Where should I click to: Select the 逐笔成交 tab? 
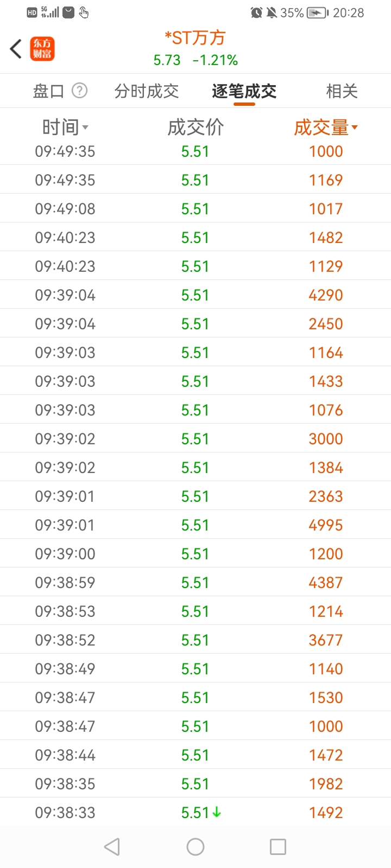pos(244,91)
